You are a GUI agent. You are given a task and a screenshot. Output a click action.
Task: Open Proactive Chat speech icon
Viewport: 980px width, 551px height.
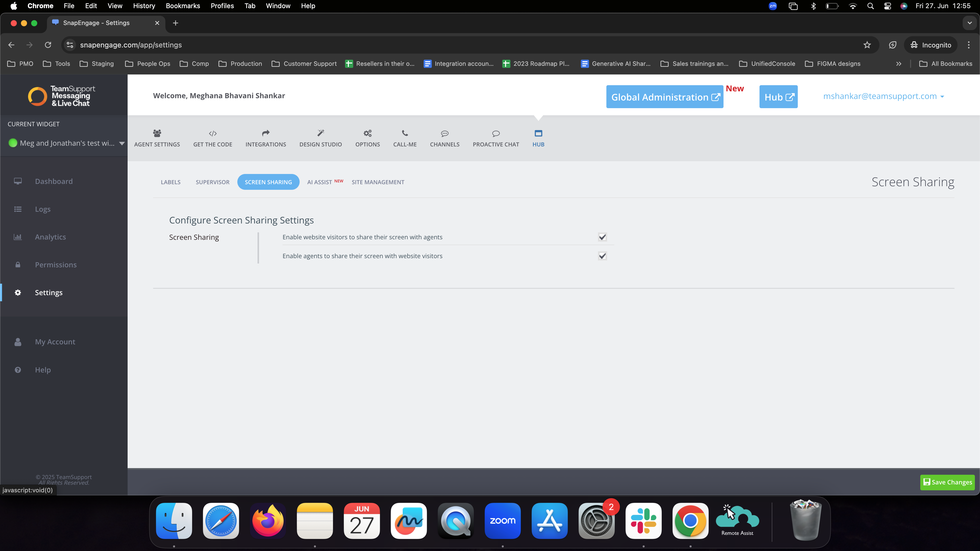(496, 133)
